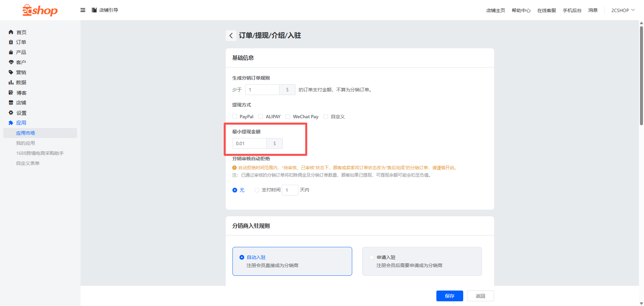This screenshot has height=306, width=644.
Task: Open 1688跨境电商采购助手 menu item
Action: 40,153
